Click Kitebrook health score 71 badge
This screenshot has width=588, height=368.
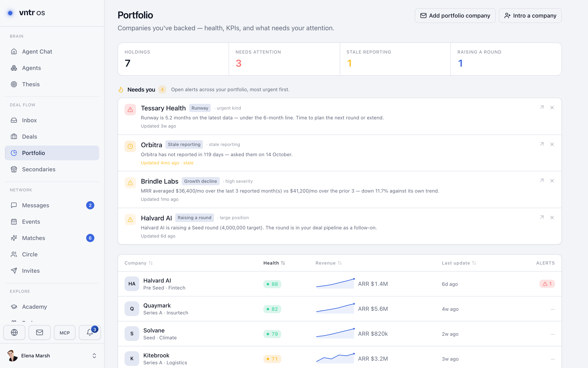272,359
